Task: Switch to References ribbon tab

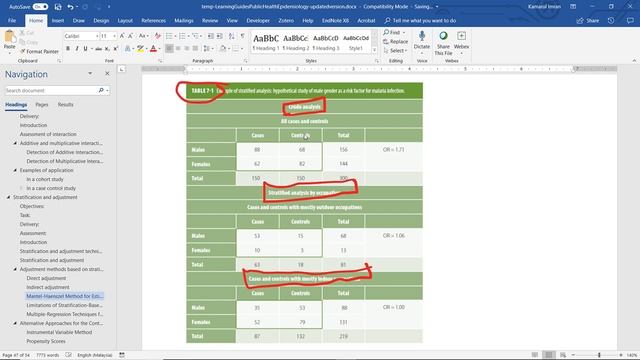Action: coord(153,20)
